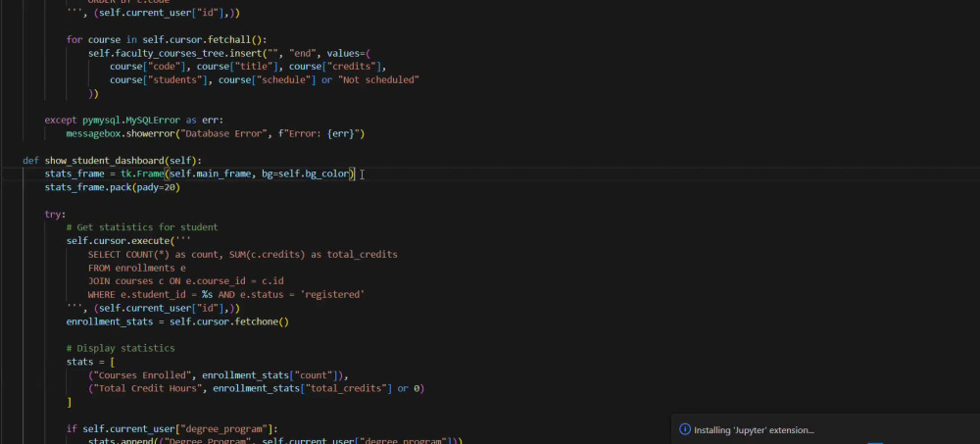Click the course["code"] expression
This screenshot has height=444, width=980.
[148, 67]
